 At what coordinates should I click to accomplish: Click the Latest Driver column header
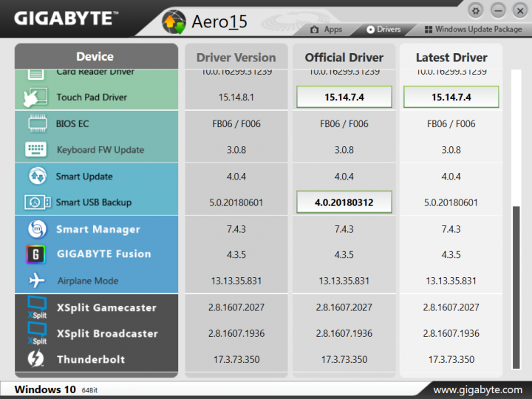pos(451,58)
